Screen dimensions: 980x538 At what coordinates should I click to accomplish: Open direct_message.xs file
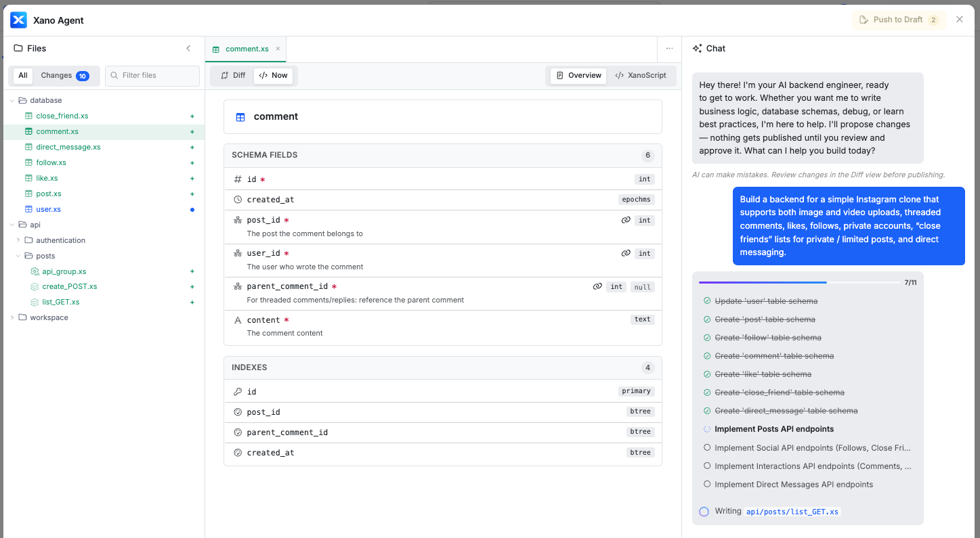coord(68,148)
